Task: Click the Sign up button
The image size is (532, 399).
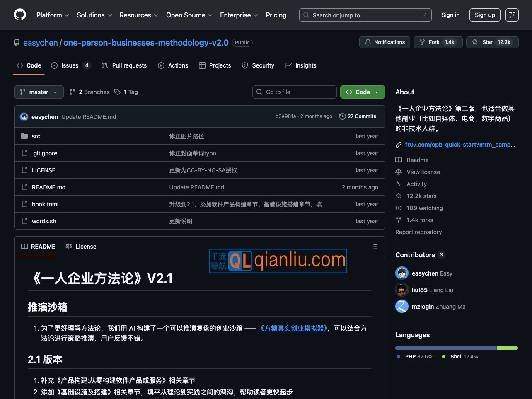Action: click(x=484, y=15)
